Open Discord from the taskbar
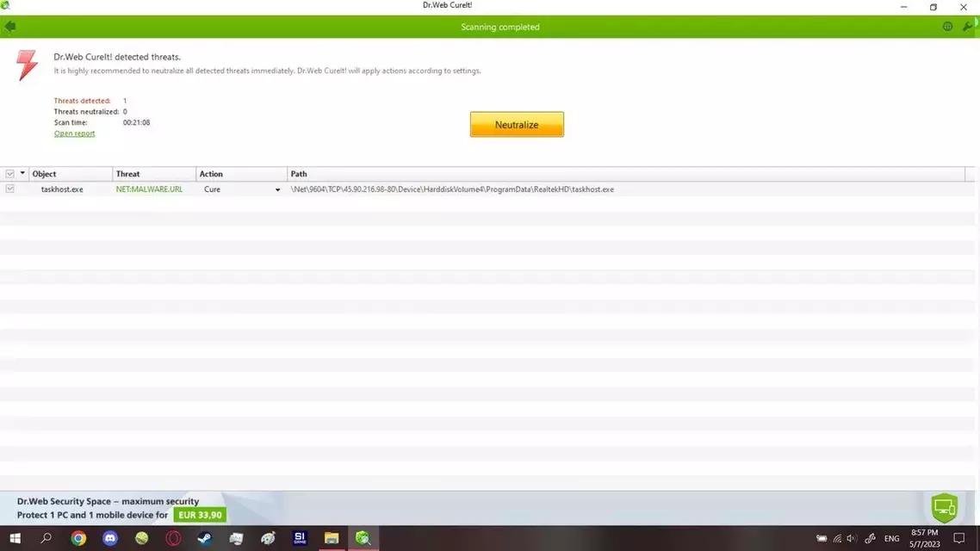 tap(110, 538)
